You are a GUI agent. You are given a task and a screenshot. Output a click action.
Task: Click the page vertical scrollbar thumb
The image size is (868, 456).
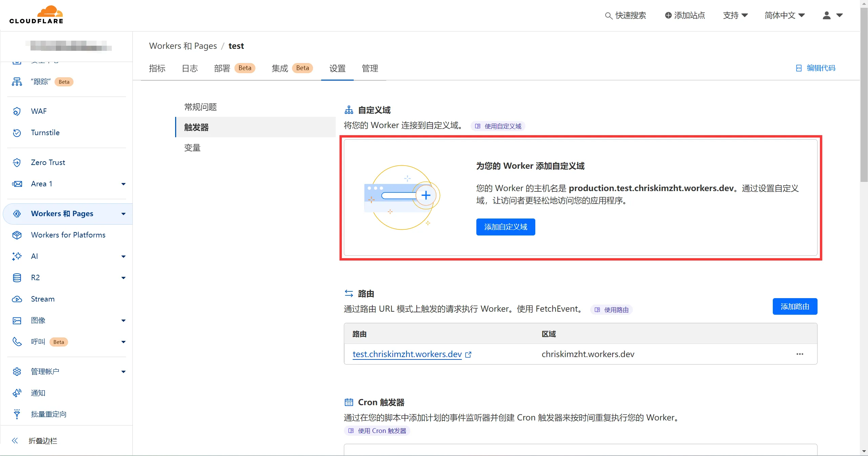click(864, 95)
